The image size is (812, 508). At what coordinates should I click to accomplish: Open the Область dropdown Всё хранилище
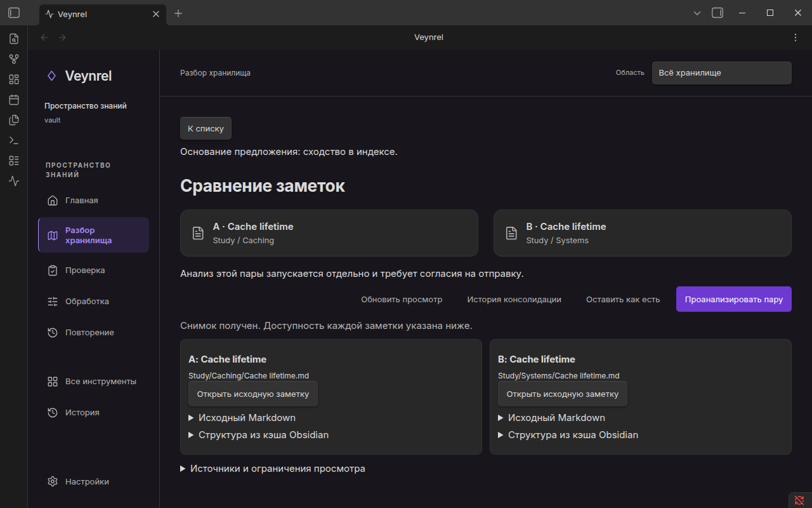click(721, 73)
